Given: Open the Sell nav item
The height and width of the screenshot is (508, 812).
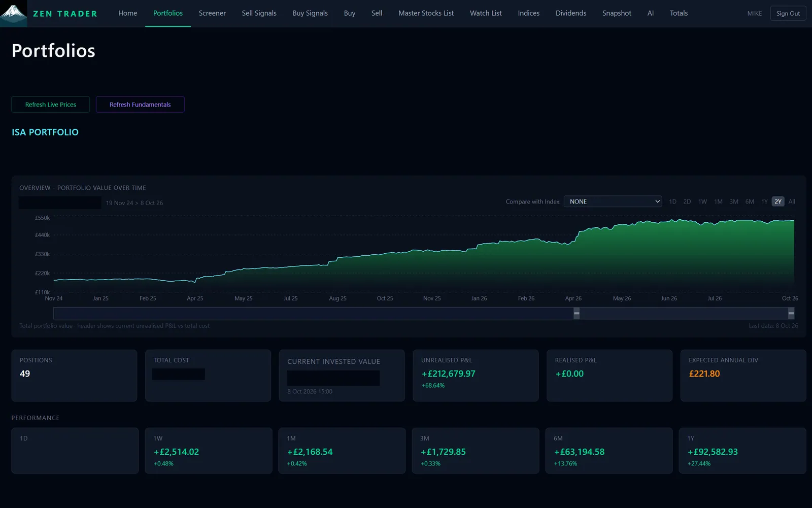Looking at the screenshot, I should click(x=377, y=13).
